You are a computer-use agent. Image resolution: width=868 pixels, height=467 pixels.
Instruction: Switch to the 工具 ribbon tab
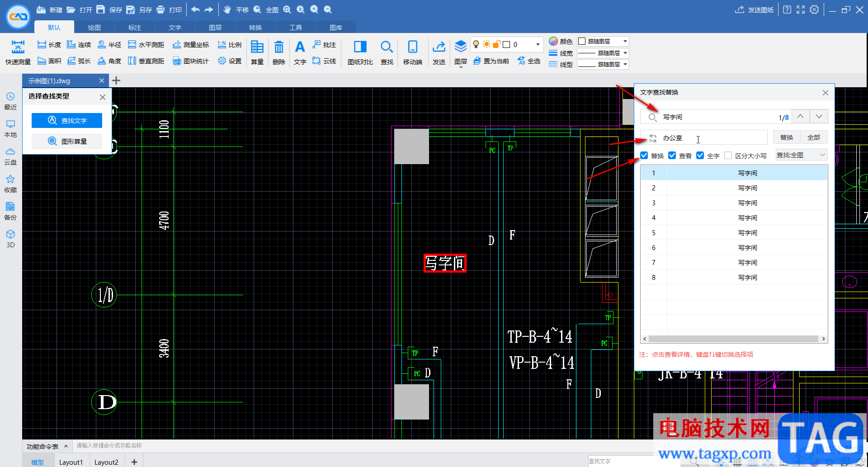296,28
